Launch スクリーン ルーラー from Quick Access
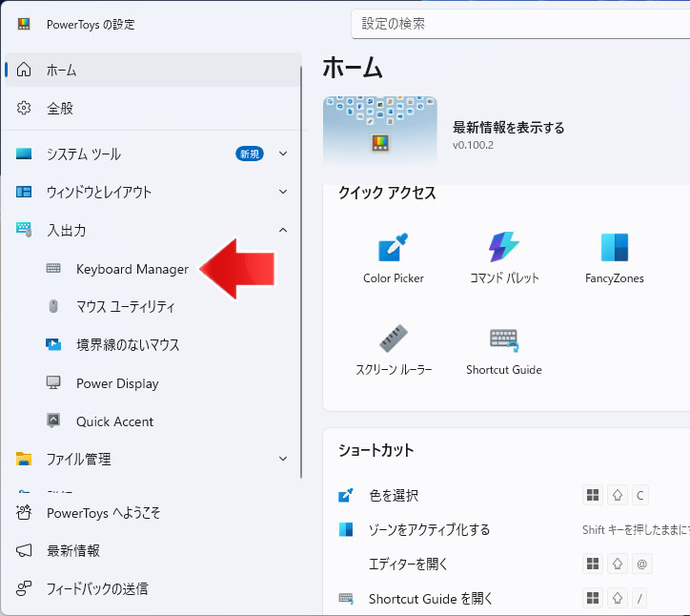The image size is (690, 616). tap(394, 350)
